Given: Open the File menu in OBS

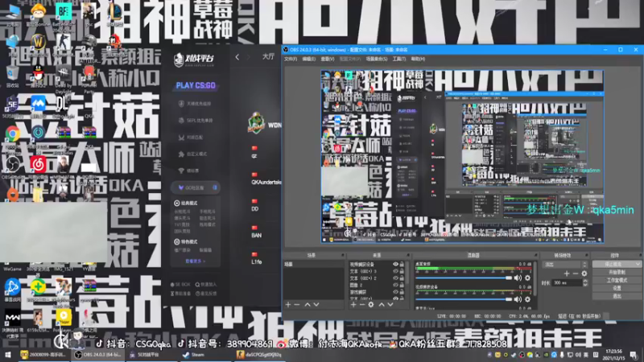Looking at the screenshot, I should pos(291,59).
